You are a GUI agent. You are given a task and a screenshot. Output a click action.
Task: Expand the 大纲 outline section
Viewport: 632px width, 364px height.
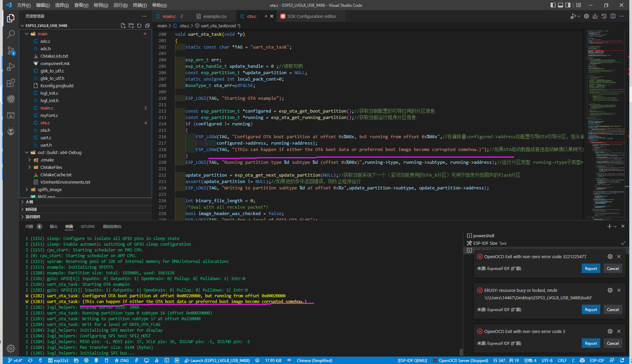point(86,202)
